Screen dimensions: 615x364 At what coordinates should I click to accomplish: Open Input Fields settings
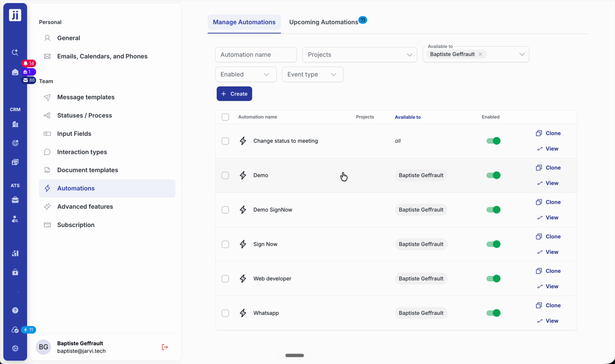pyautogui.click(x=107, y=134)
